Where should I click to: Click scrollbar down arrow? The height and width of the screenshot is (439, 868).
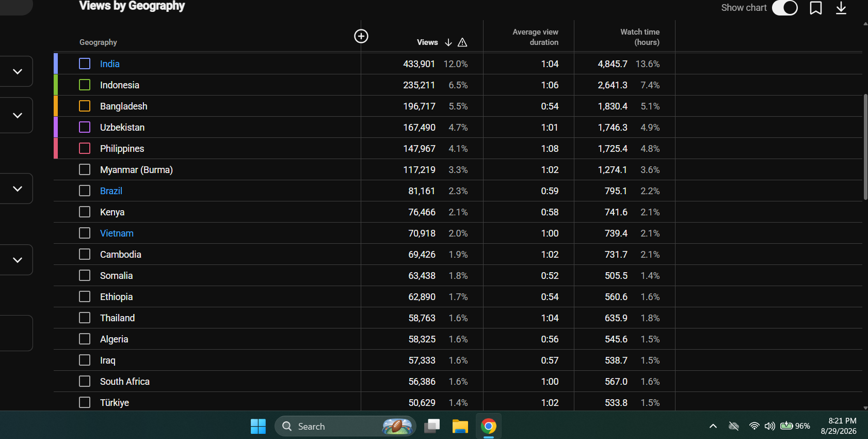(x=865, y=407)
